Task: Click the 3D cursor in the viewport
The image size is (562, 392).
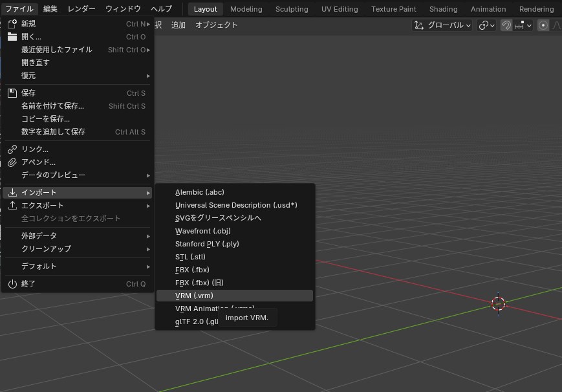Action: pos(498,303)
